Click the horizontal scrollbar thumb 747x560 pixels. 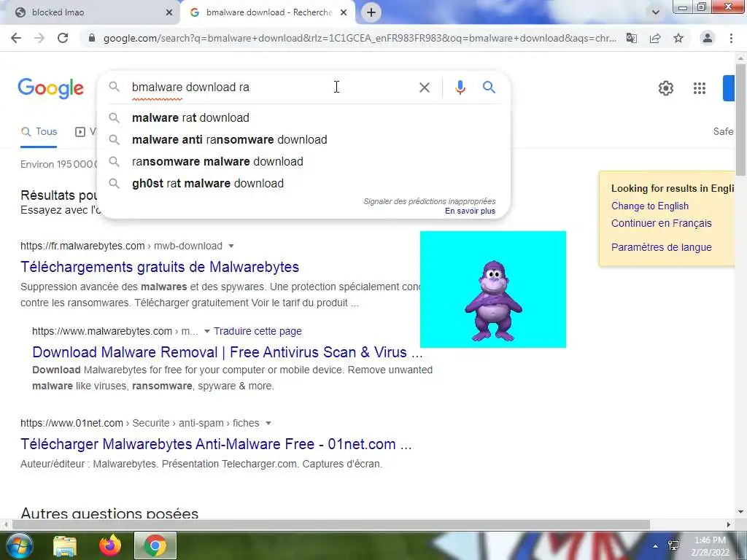[331, 524]
